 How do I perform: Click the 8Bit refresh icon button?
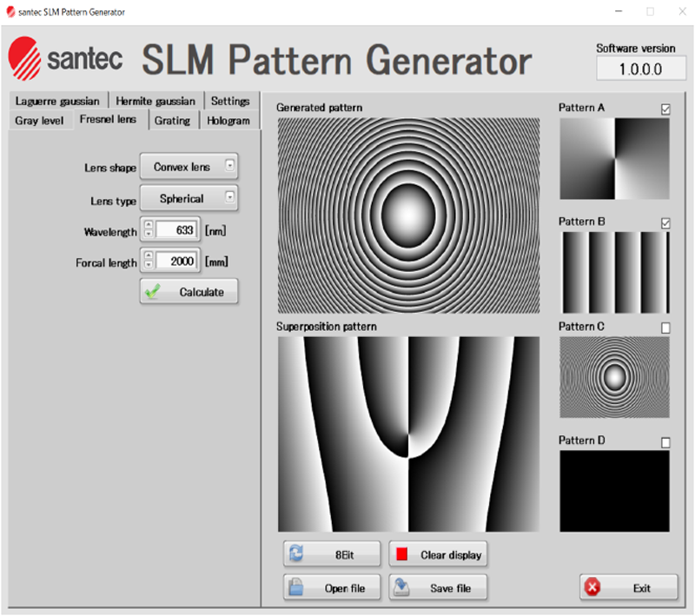click(332, 554)
